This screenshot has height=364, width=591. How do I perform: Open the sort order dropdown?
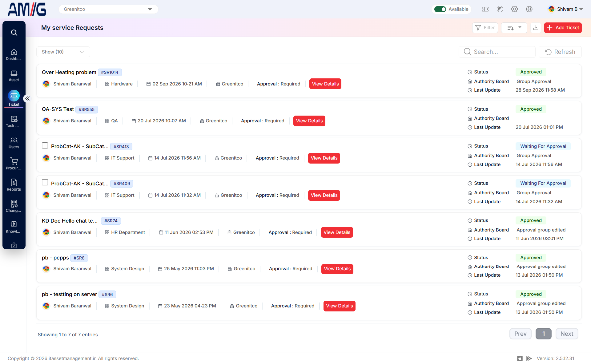(514, 28)
